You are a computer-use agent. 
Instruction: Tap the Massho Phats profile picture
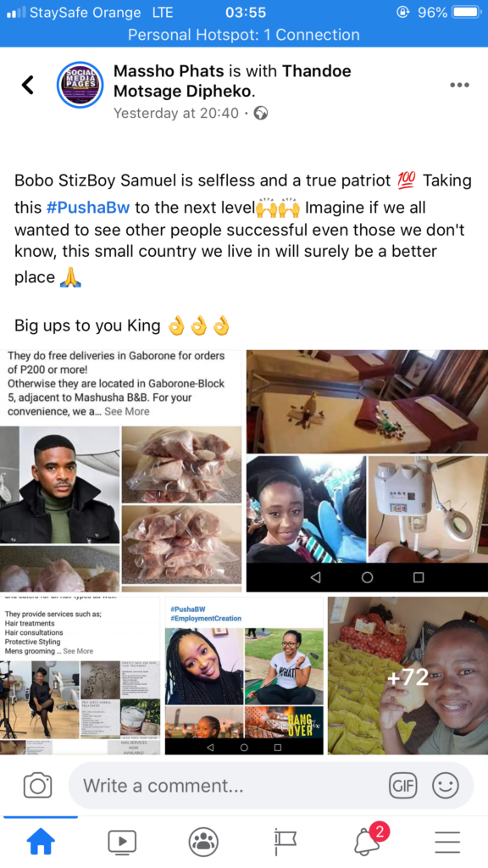80,85
